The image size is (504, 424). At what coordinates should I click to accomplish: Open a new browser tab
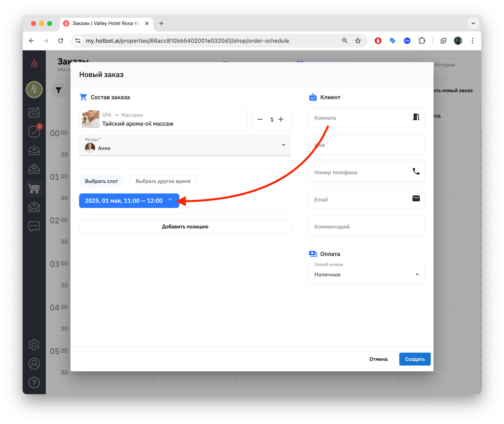pos(161,23)
